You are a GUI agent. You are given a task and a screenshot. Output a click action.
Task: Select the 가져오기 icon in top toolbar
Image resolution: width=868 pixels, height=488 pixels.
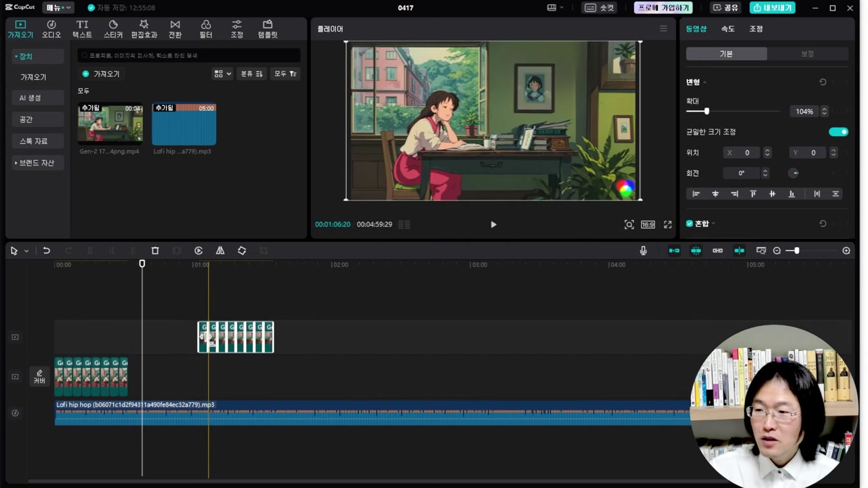click(x=20, y=29)
